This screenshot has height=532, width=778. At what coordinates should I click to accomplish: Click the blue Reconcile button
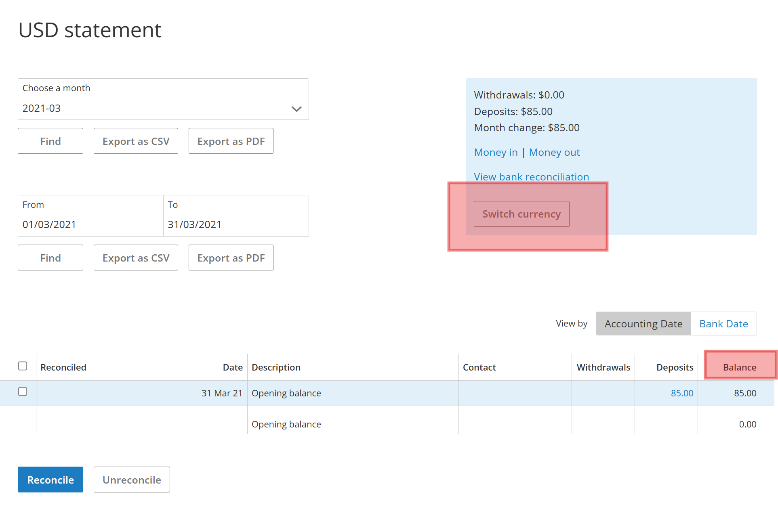point(50,480)
